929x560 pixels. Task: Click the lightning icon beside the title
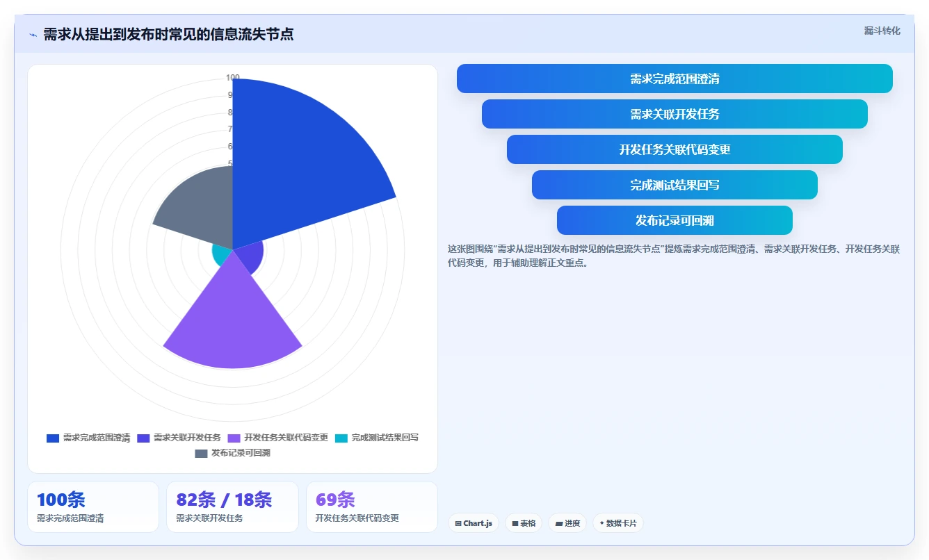coord(33,35)
